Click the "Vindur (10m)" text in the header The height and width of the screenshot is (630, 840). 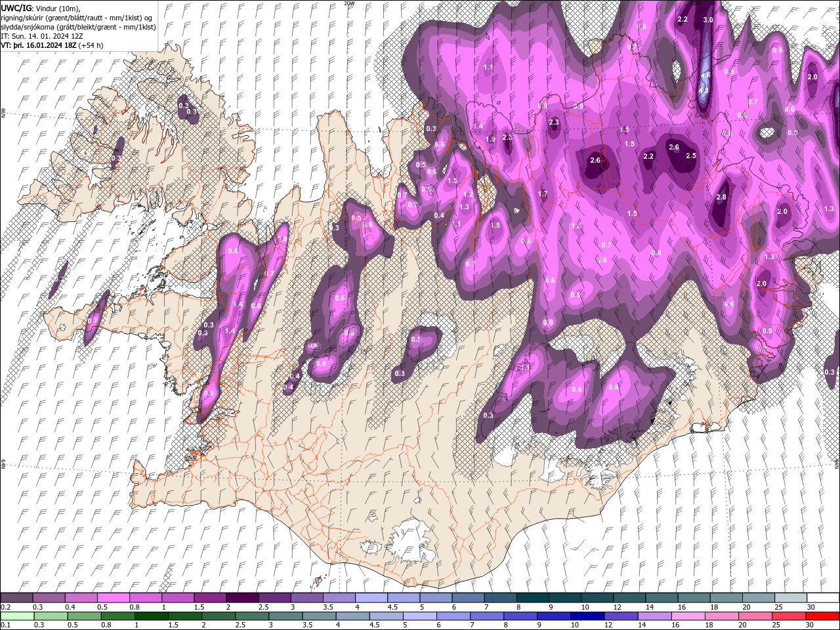pyautogui.click(x=59, y=7)
